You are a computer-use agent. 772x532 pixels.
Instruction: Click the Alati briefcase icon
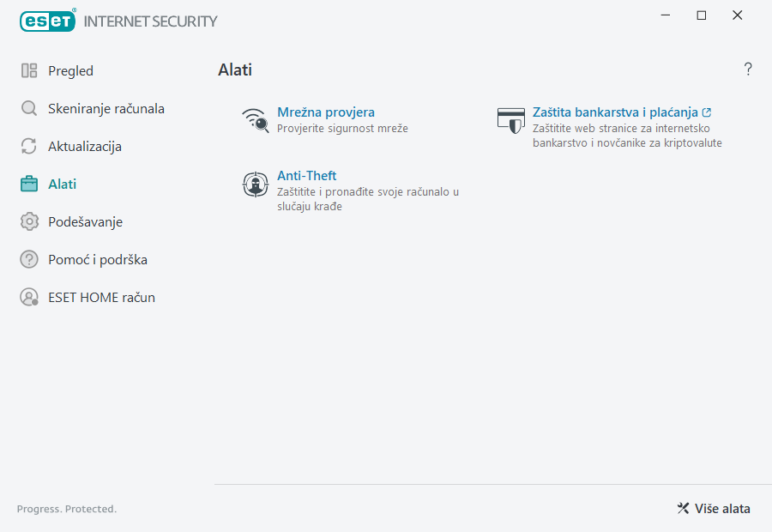tap(29, 184)
